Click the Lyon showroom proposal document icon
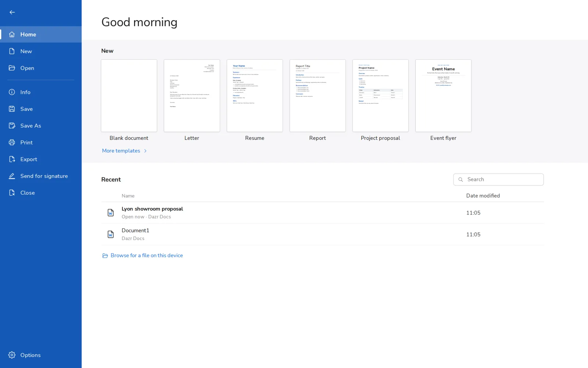The image size is (588, 368). click(111, 213)
